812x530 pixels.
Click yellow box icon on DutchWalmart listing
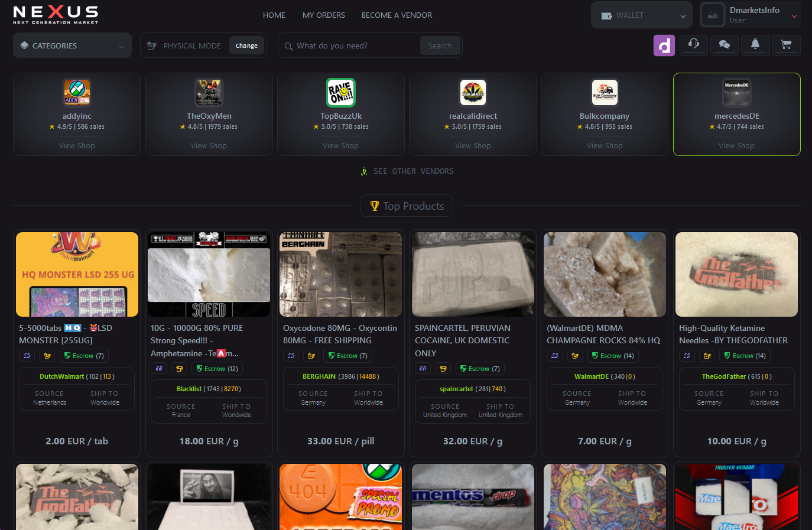[47, 356]
